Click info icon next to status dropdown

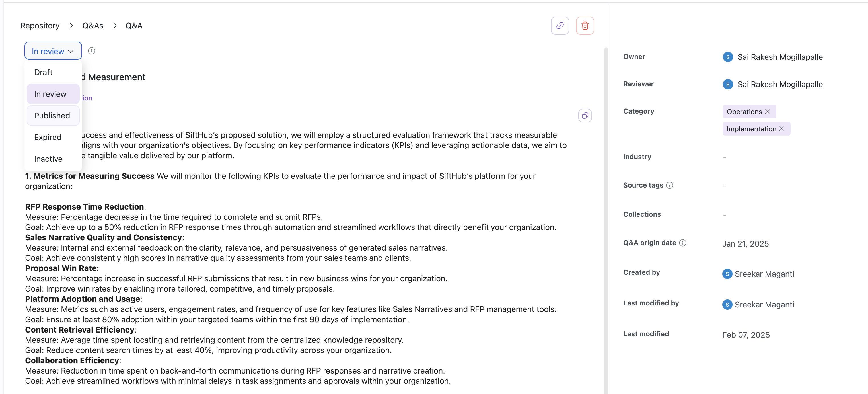pyautogui.click(x=91, y=51)
